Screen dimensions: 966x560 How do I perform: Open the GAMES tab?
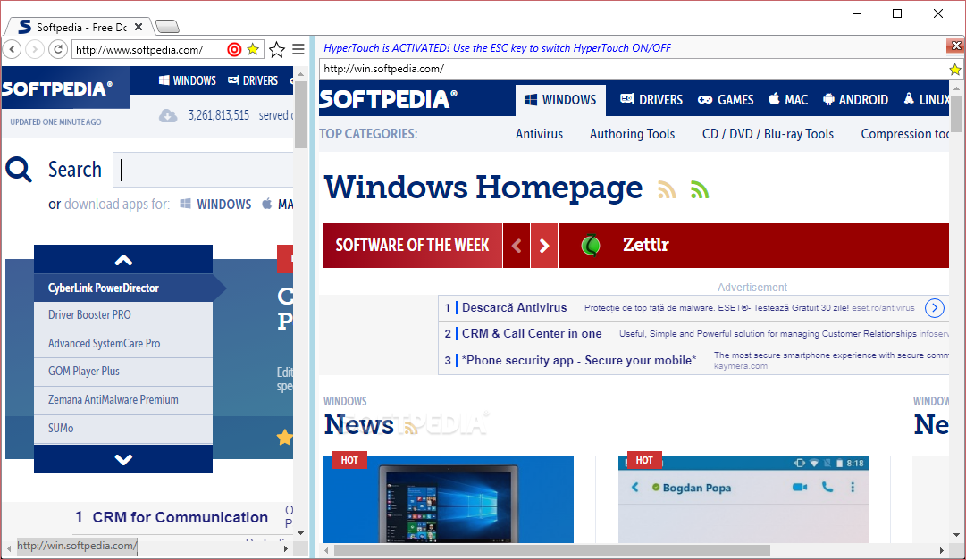(726, 100)
